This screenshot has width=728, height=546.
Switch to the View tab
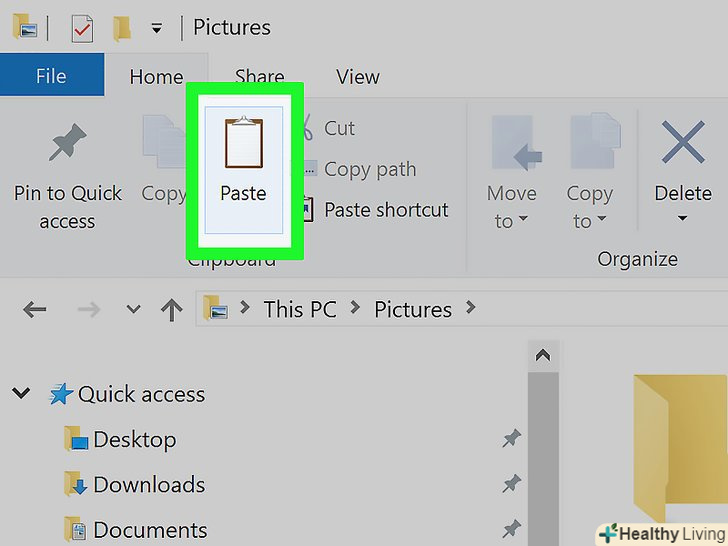click(x=357, y=76)
